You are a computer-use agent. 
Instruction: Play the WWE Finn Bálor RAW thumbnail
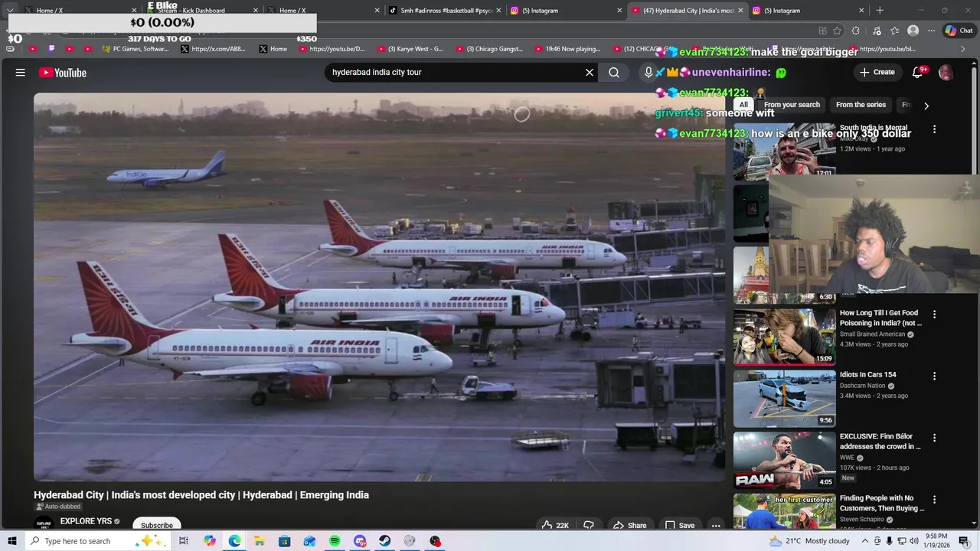(x=784, y=460)
